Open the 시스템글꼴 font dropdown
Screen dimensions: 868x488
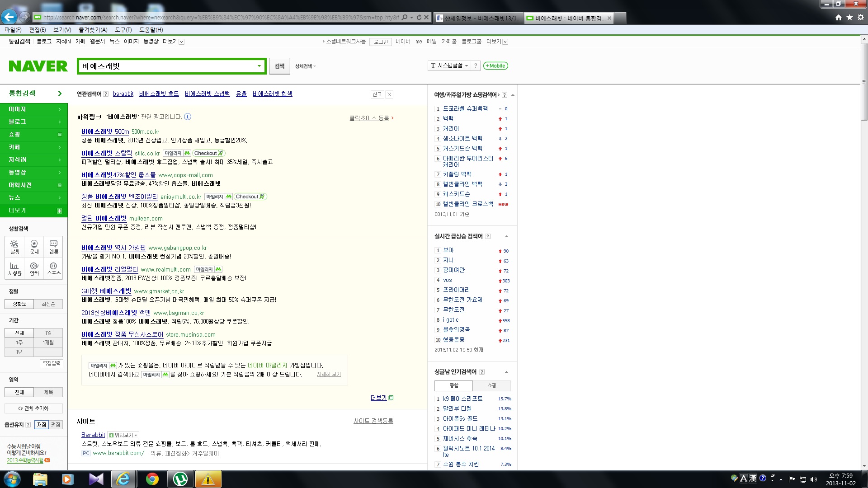click(x=449, y=66)
